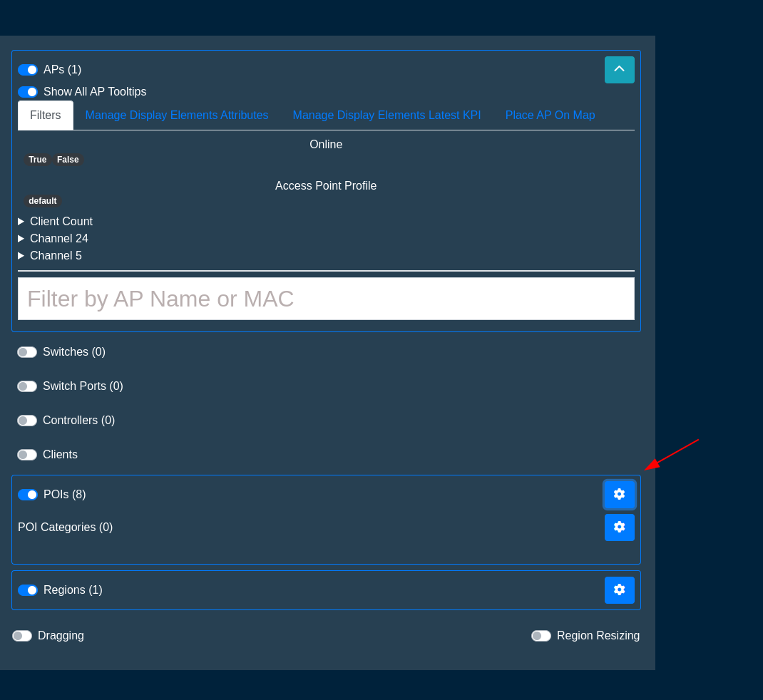This screenshot has width=763, height=700.
Task: Collapse the APs panel with chevron button
Action: [619, 70]
